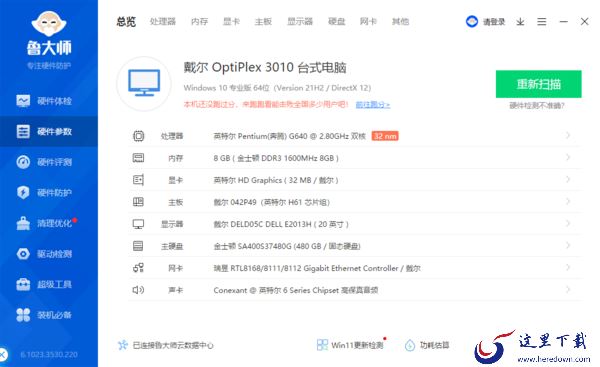Open 装机必备 apps icon
This screenshot has height=367, width=600.
23,315
